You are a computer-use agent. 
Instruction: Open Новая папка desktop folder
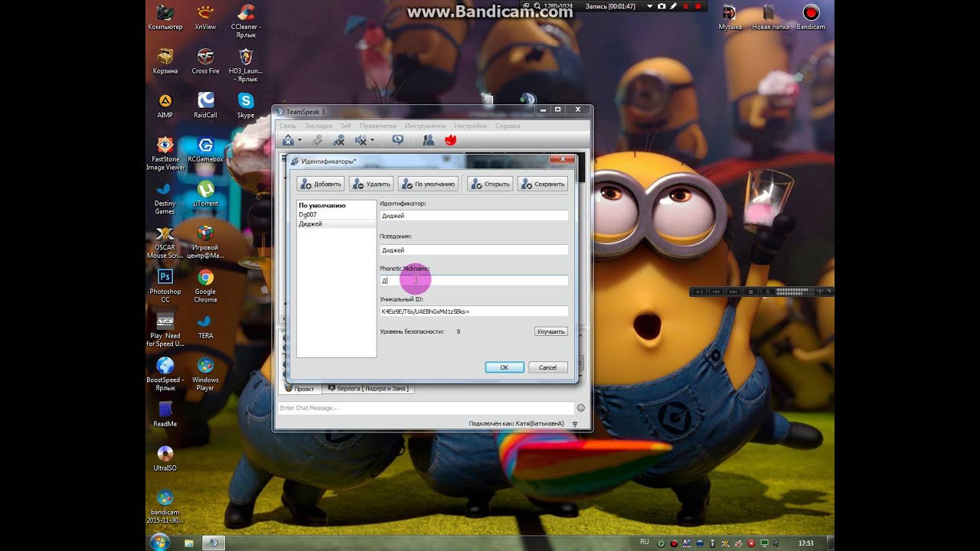770,18
